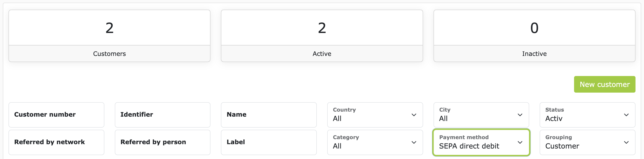Click the chevron arrow in Status dropdown

pos(626,115)
